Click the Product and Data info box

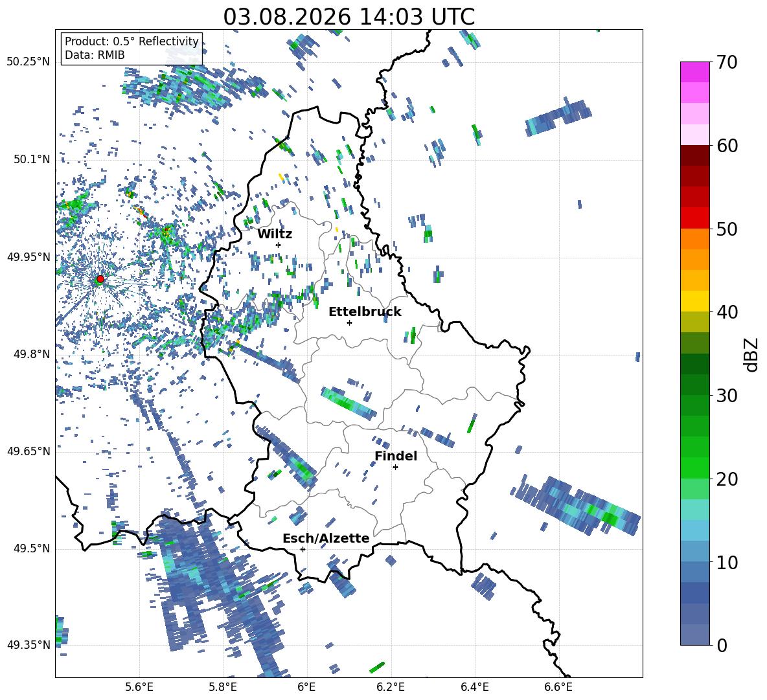(132, 48)
